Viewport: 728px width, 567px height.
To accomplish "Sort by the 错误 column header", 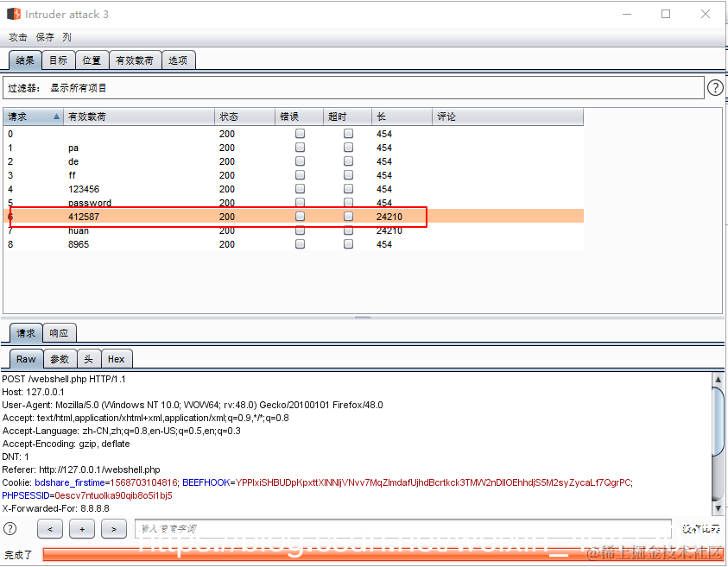I will pyautogui.click(x=300, y=117).
